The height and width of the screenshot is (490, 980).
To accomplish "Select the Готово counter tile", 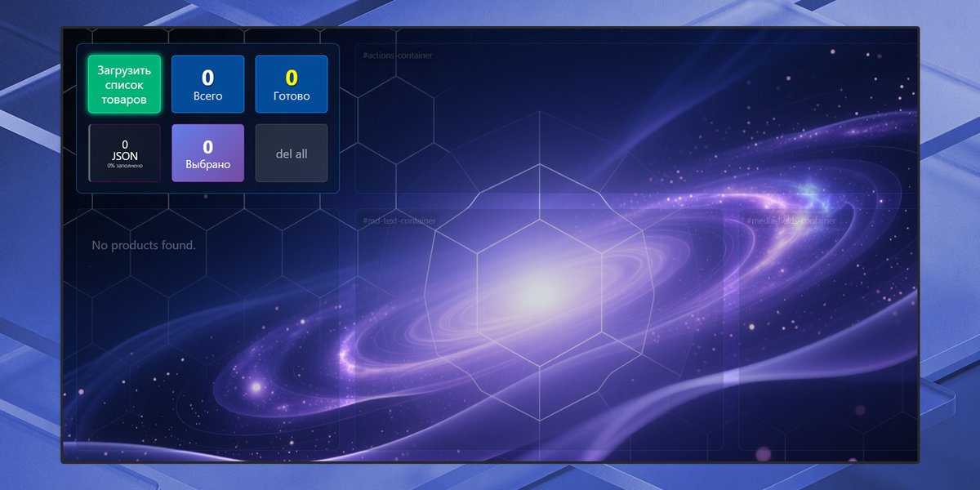I will click(292, 84).
